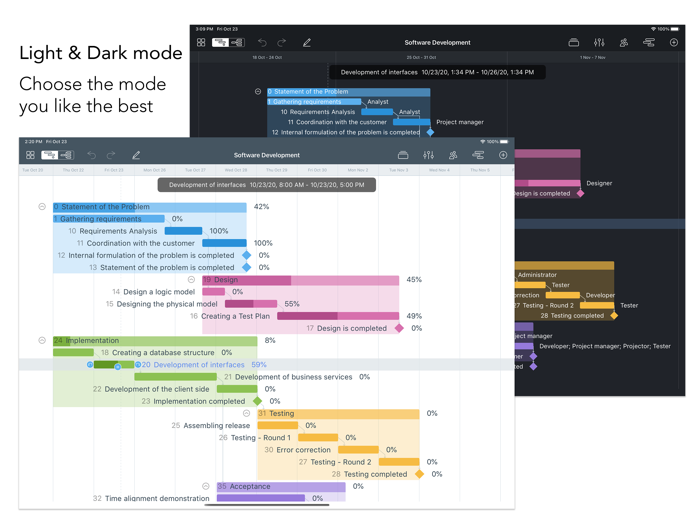This screenshot has height=525, width=700.
Task: Select Gantt view mode in dark window
Action: coord(220,42)
